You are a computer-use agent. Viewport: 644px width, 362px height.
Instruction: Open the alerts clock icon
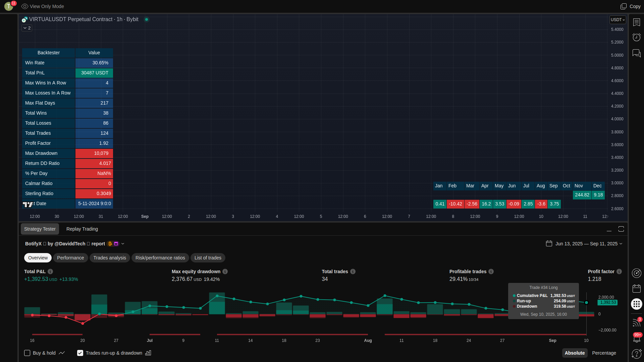(636, 37)
